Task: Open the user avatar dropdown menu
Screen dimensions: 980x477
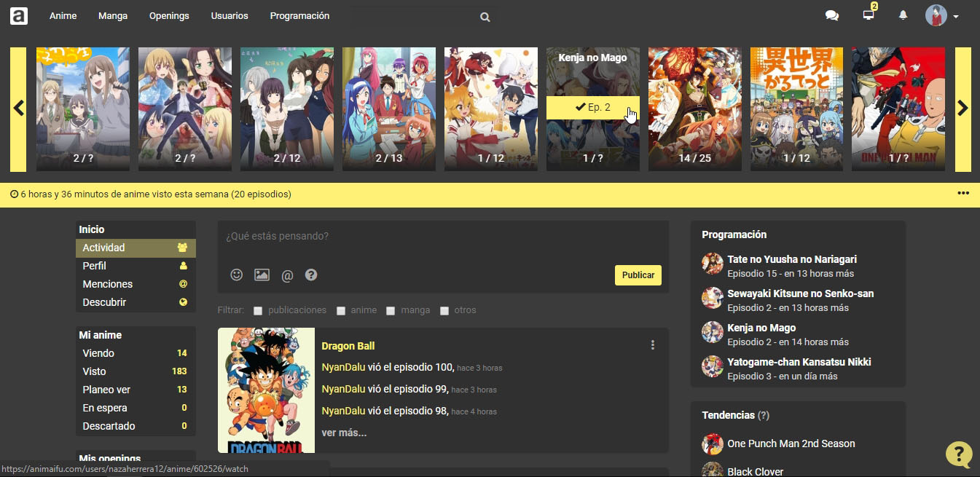Action: click(942, 15)
